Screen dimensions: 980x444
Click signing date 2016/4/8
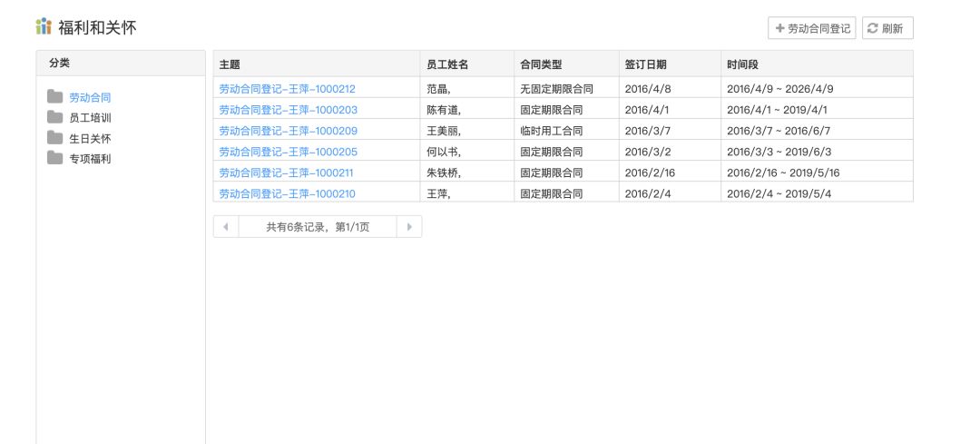(648, 89)
